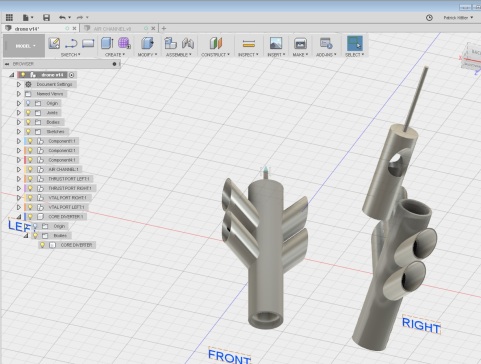Open the SKETCH dropdown menu

[x=70, y=55]
